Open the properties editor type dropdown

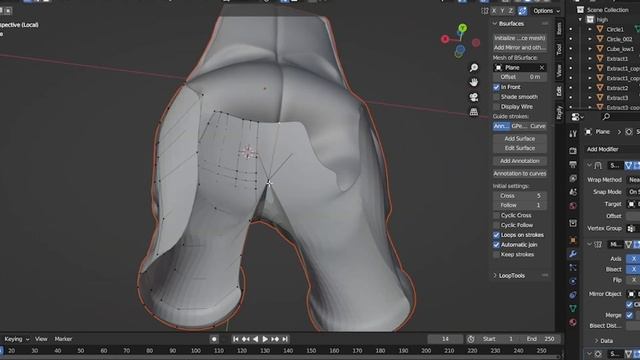click(x=577, y=117)
